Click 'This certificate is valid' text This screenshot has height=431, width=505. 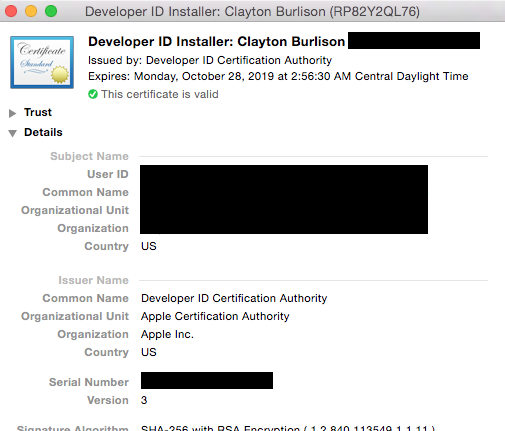160,94
